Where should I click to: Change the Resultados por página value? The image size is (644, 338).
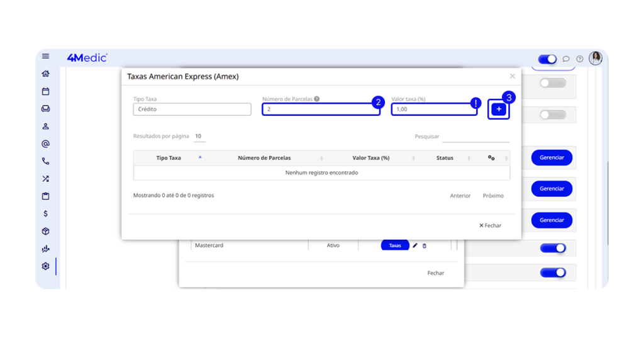[199, 137]
